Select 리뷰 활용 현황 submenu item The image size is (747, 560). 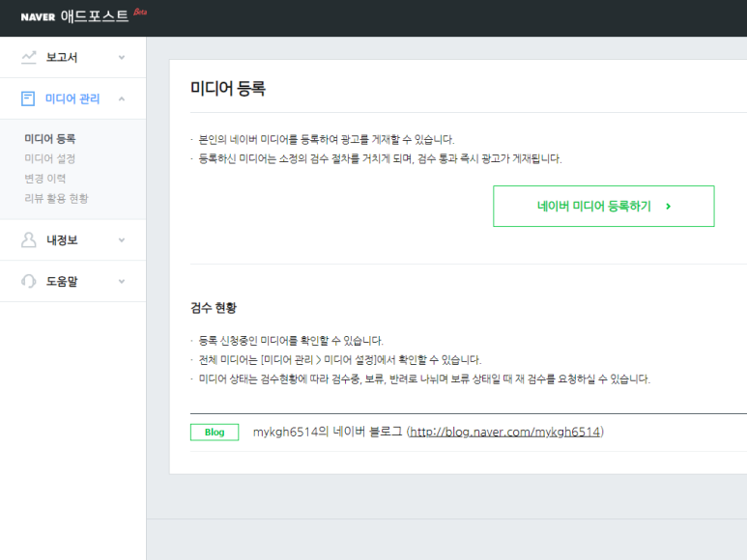click(56, 198)
